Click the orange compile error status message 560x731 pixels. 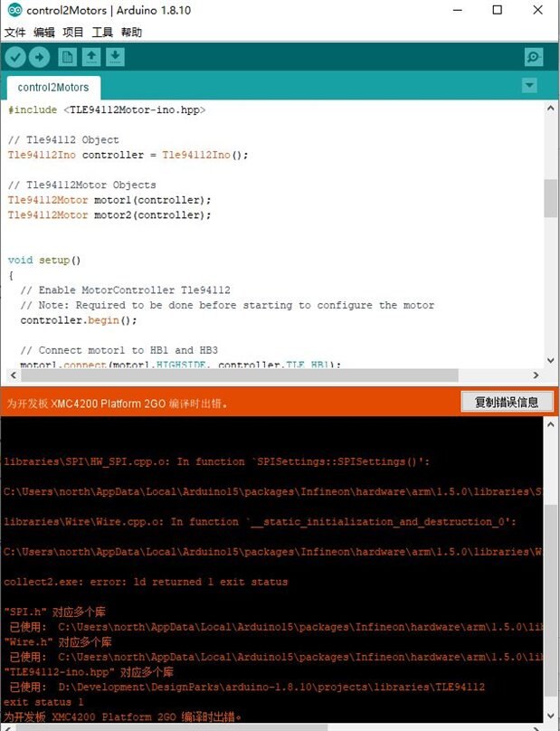pos(117,403)
